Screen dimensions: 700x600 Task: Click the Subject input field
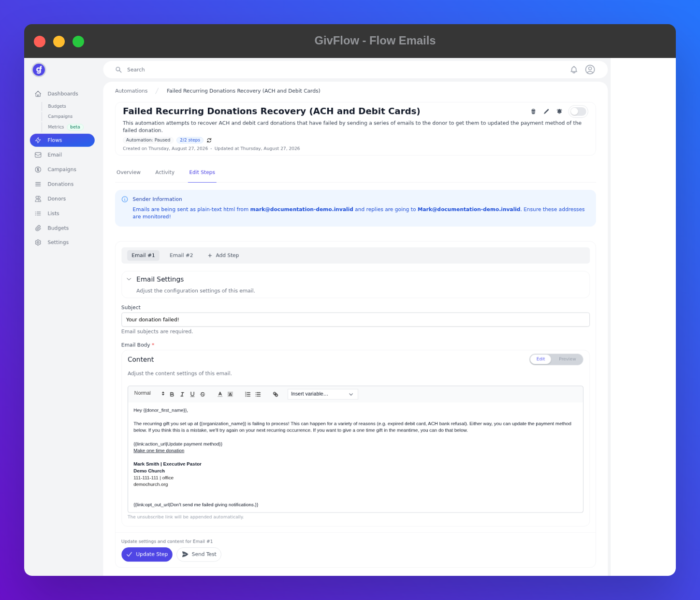[355, 320]
